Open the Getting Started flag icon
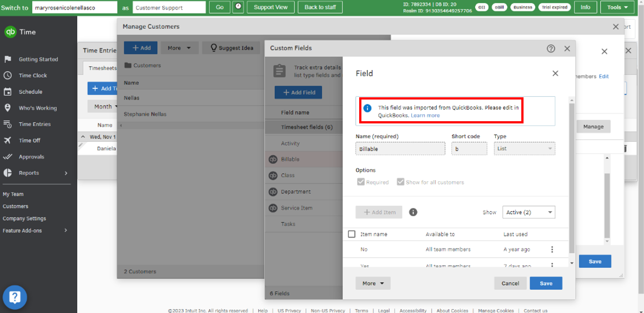The width and height of the screenshot is (644, 313). [x=7, y=59]
